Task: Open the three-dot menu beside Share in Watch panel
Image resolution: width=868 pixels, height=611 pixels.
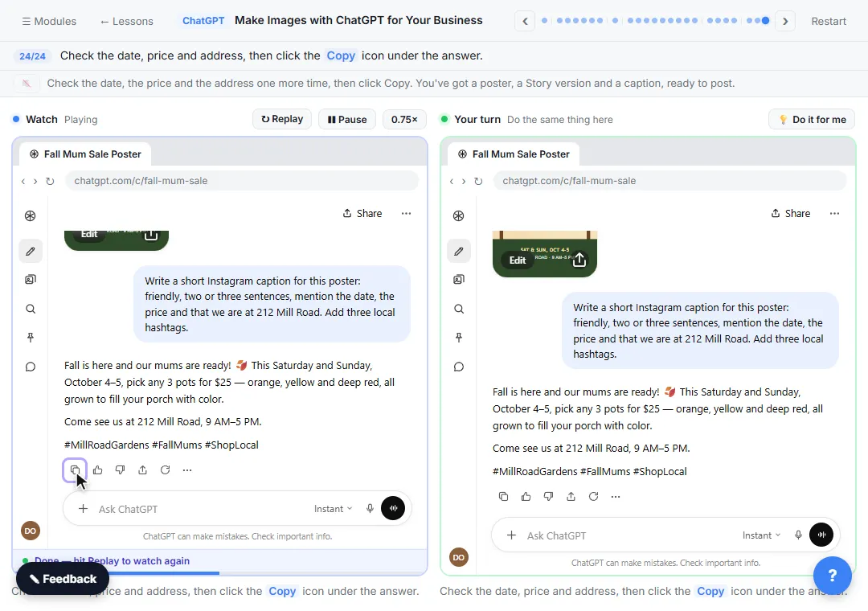Action: tap(407, 213)
